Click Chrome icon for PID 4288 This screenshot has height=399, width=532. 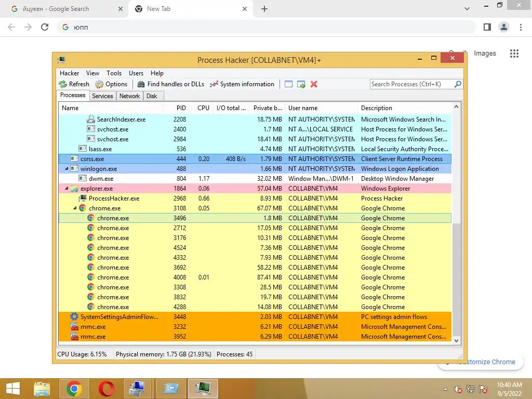click(90, 307)
